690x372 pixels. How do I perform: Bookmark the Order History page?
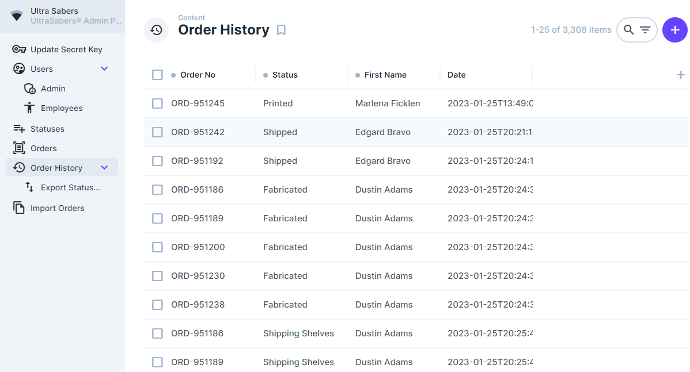[281, 30]
